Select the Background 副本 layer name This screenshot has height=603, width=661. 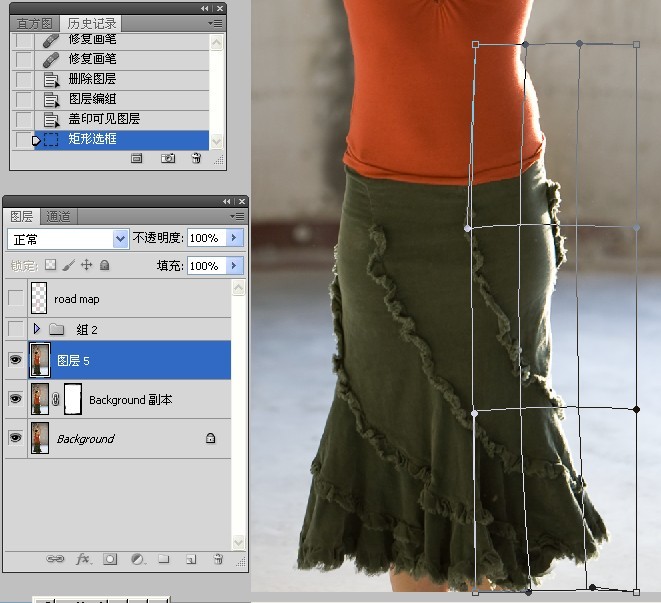click(131, 400)
